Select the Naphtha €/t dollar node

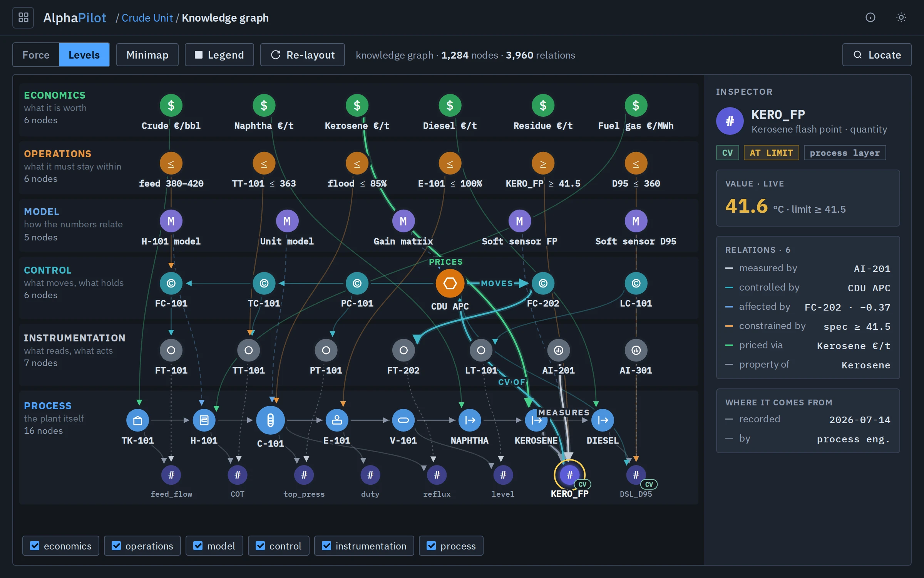click(264, 106)
